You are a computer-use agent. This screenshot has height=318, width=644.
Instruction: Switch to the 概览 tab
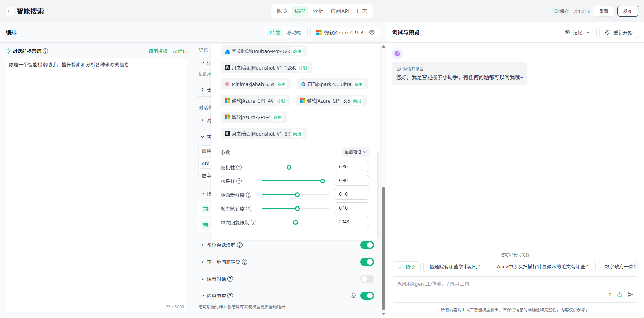point(282,11)
